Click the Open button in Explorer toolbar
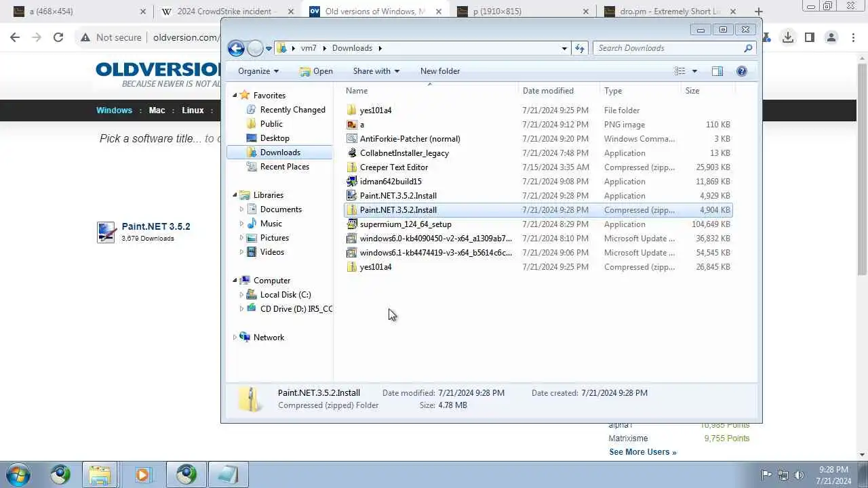 tap(316, 71)
